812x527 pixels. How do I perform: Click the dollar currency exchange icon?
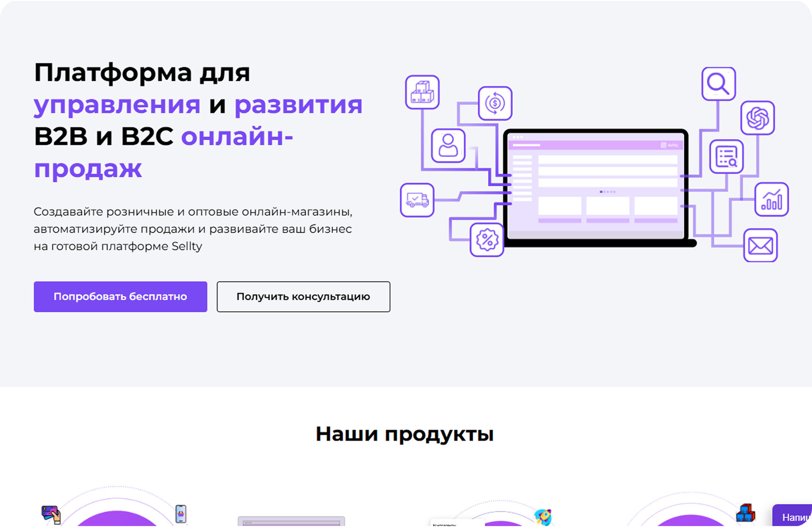[x=495, y=103]
